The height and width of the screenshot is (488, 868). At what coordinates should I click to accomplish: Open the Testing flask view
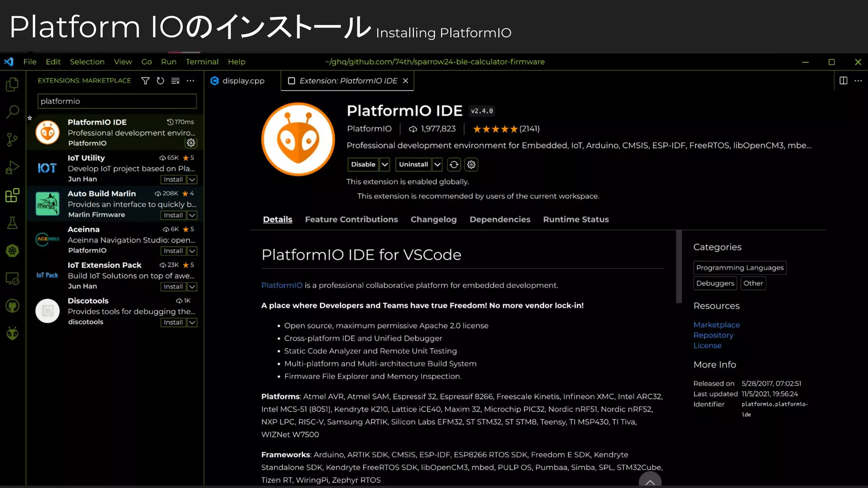(x=12, y=223)
